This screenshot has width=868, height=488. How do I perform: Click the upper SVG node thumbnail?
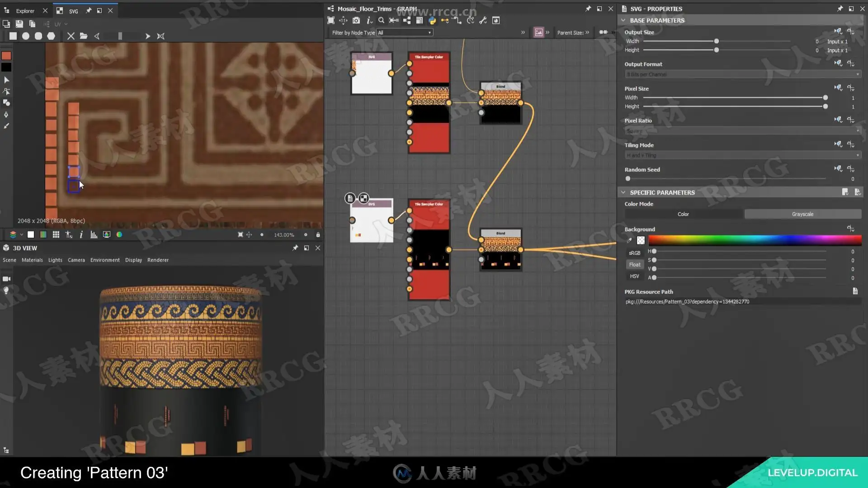pos(372,73)
